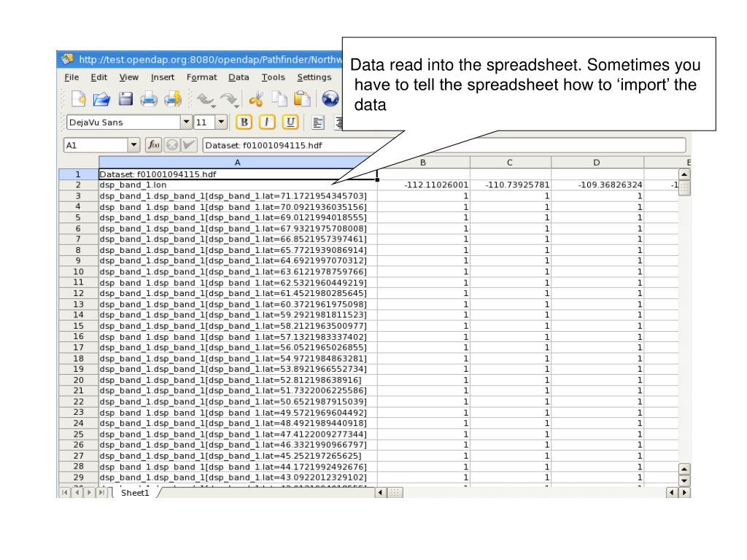Select cell containing lat=52.812198638916
The width and height of the screenshot is (747, 560).
coord(238,380)
